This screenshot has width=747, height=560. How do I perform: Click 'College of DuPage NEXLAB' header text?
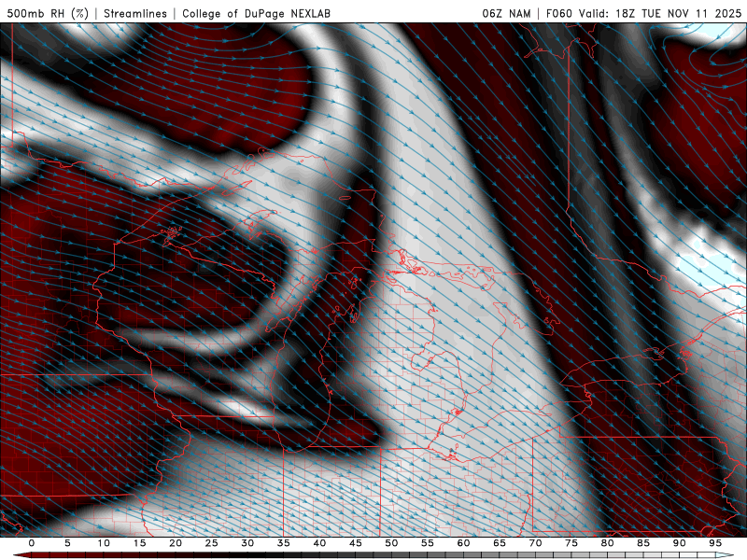pos(256,13)
